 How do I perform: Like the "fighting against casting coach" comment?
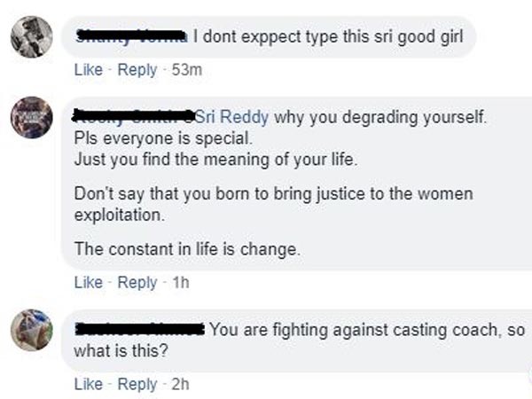coord(88,384)
